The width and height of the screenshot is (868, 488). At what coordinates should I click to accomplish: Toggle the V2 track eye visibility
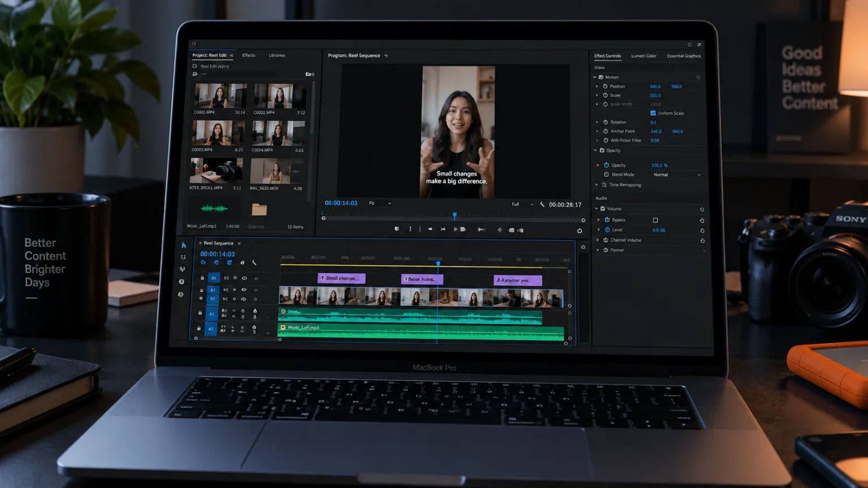[244, 290]
